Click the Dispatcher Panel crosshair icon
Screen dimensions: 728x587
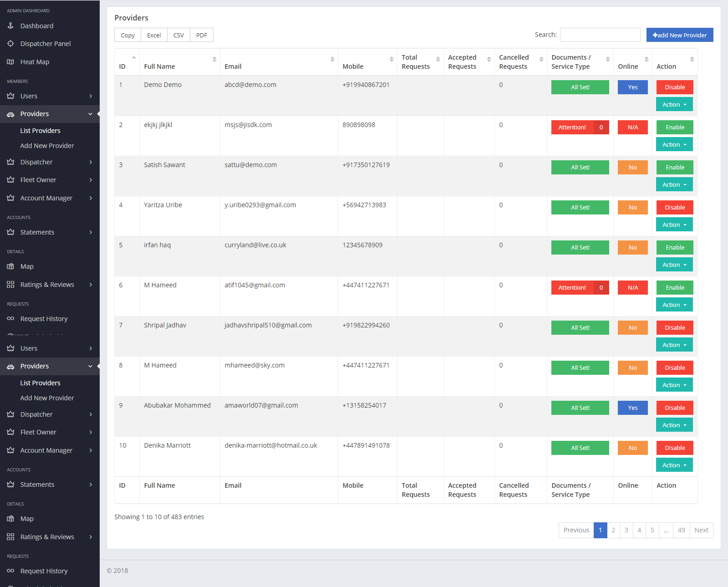[10, 44]
